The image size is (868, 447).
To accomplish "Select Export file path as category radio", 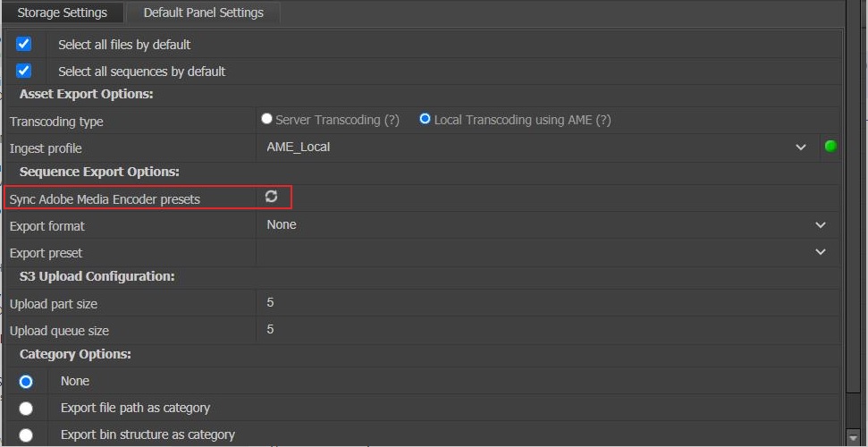I will pos(25,409).
